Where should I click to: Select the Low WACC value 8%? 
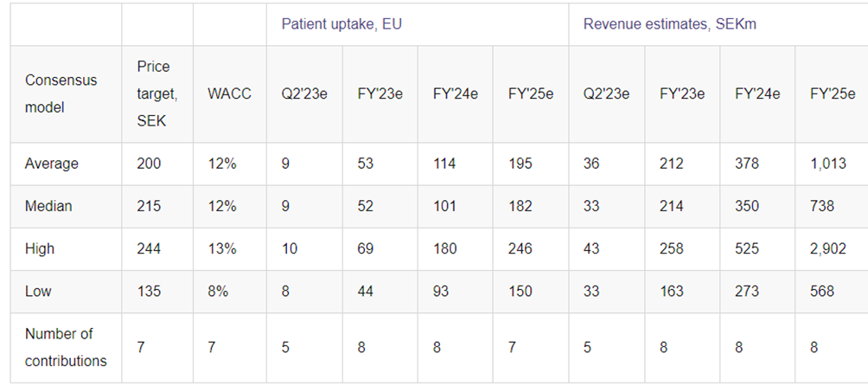click(x=218, y=291)
